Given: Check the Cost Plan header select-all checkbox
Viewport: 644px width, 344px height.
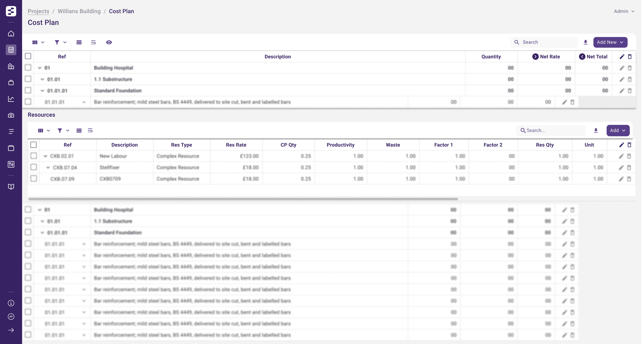Looking at the screenshot, I should coord(28,56).
